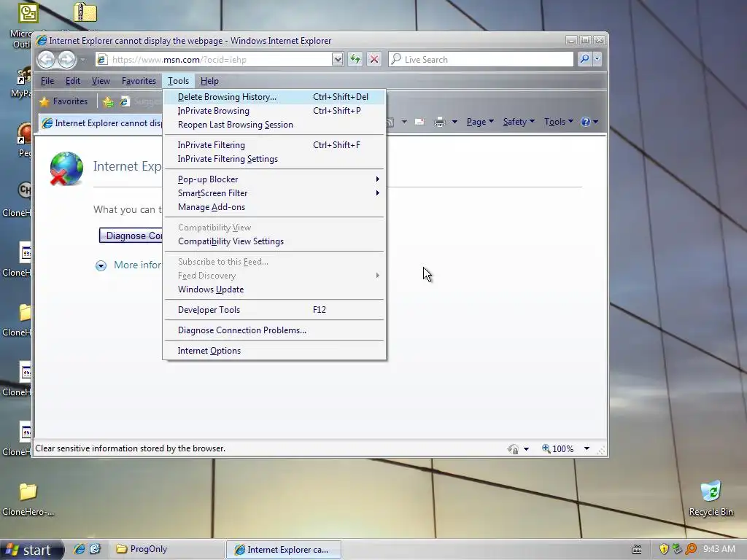Select the Recycle Bin desktop icon
This screenshot has width=747, height=560.
[711, 498]
